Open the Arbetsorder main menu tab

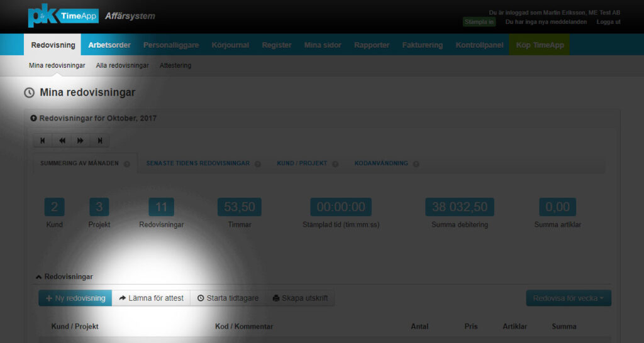[x=109, y=45]
